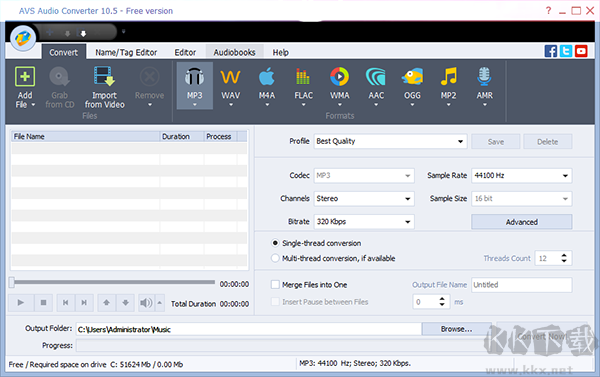This screenshot has width=600, height=377.
Task: Click Grab from CD icon
Action: point(59,77)
